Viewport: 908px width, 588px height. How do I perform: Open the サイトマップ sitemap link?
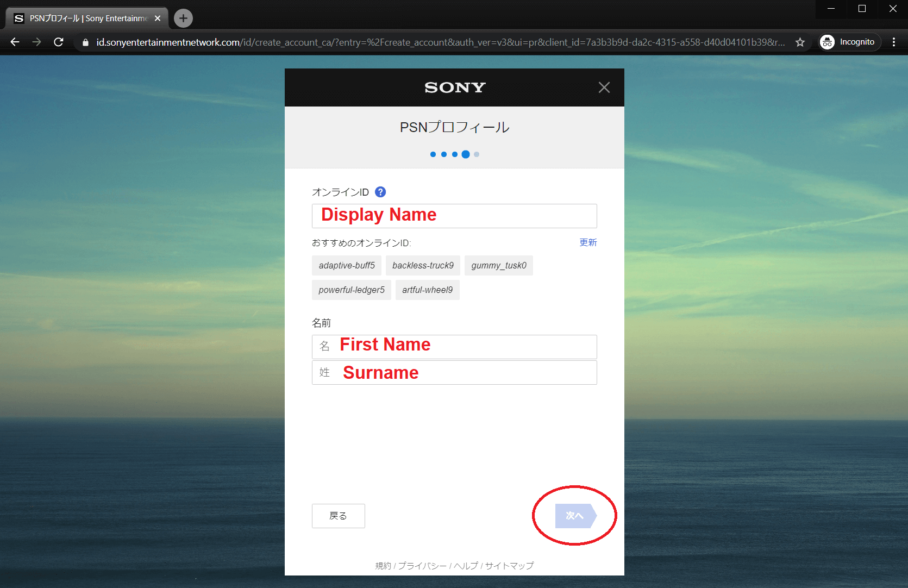[509, 566]
